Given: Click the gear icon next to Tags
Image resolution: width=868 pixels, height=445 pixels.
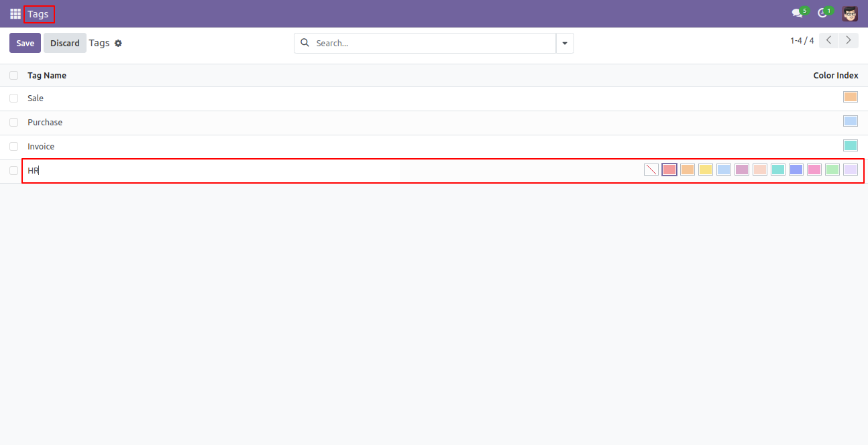Looking at the screenshot, I should coord(118,43).
